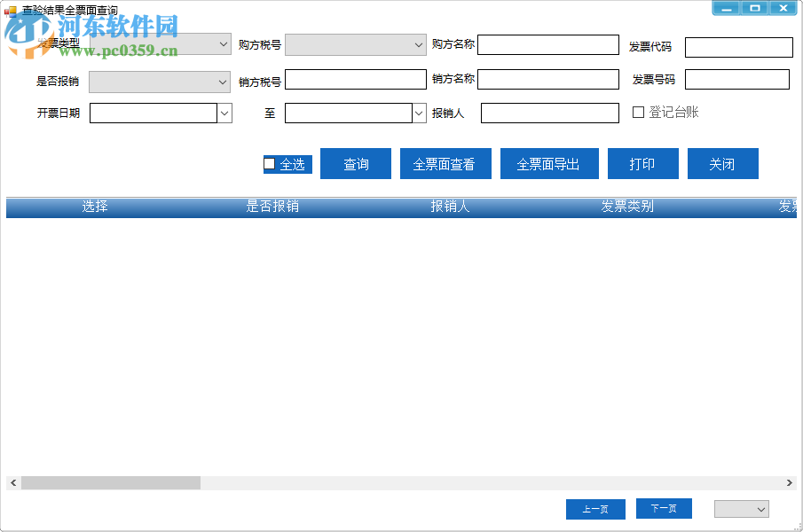Expand the end date dropdown after 至

418,113
